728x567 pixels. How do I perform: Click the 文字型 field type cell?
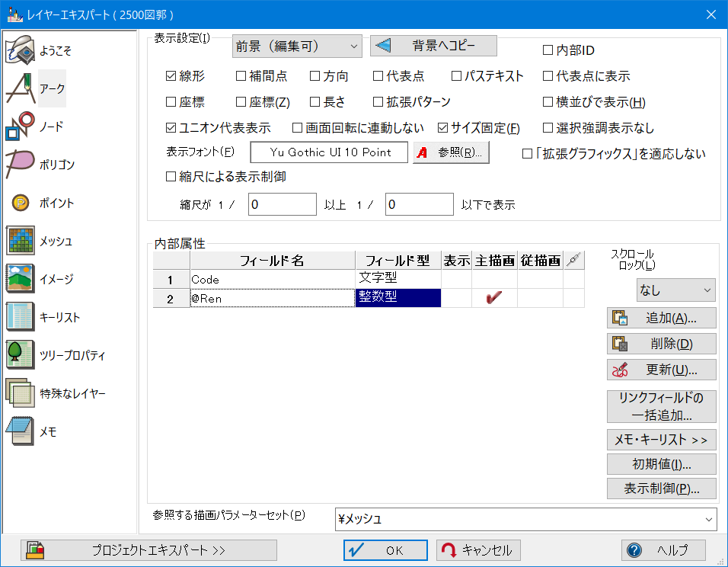[x=398, y=279]
